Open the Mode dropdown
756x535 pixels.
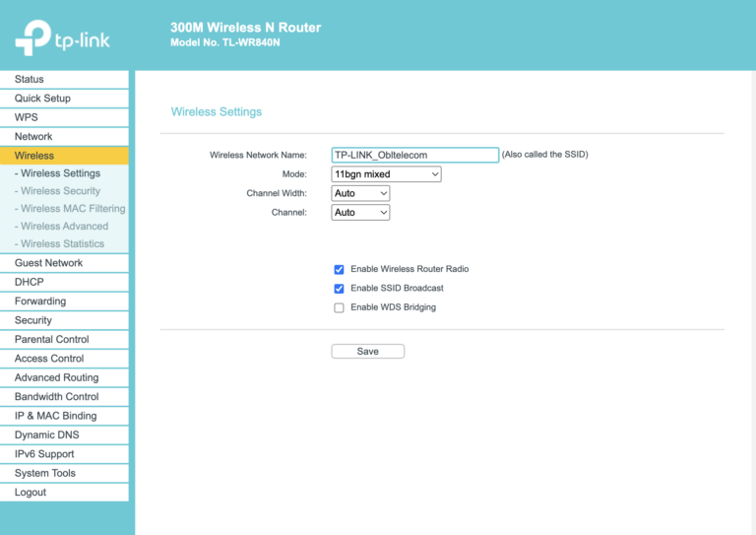coord(386,174)
